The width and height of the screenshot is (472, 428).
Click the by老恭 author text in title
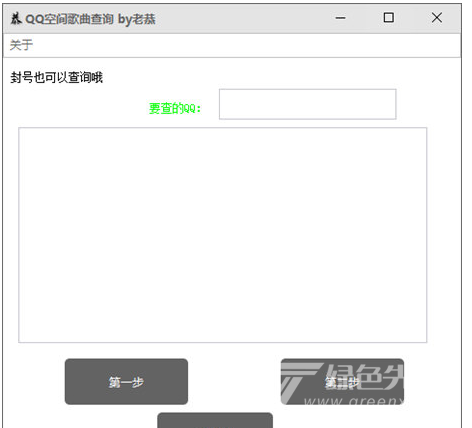tap(137, 19)
